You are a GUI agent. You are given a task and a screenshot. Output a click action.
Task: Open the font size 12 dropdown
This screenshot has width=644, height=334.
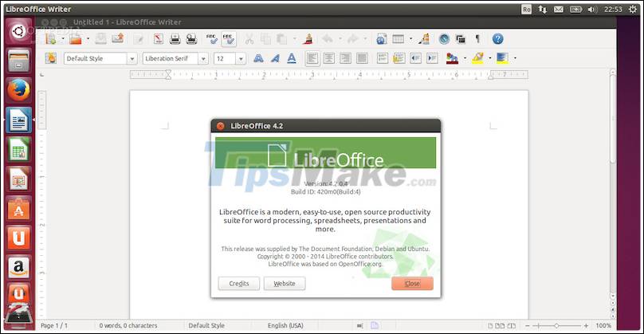point(241,58)
